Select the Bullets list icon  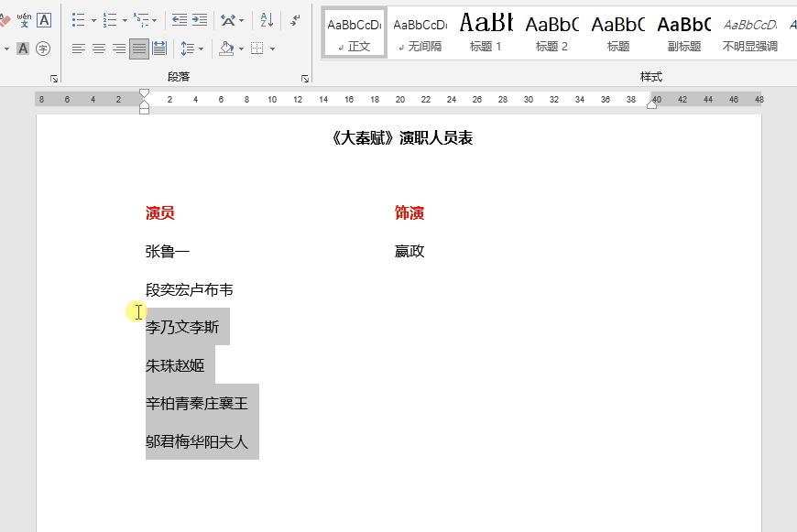pos(76,19)
